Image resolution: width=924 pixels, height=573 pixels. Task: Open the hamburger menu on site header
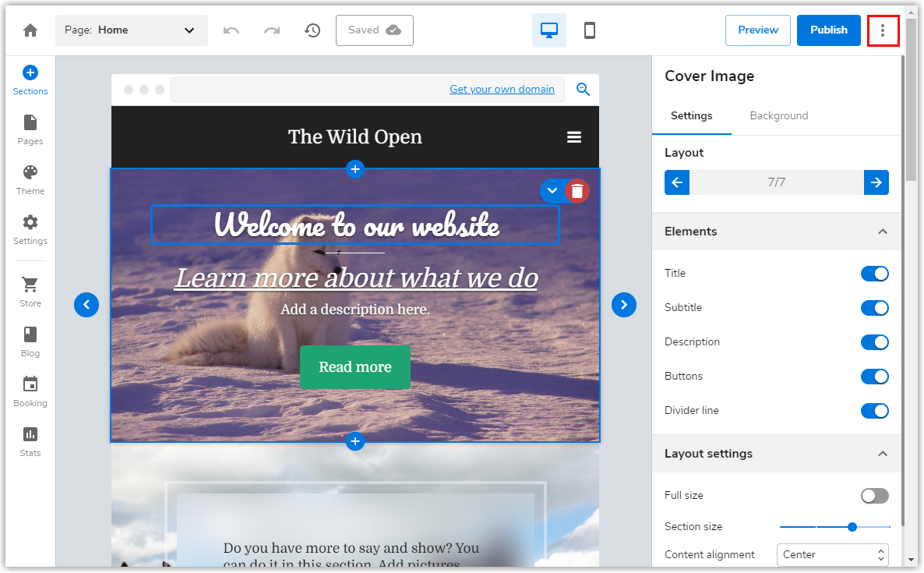pos(574,136)
